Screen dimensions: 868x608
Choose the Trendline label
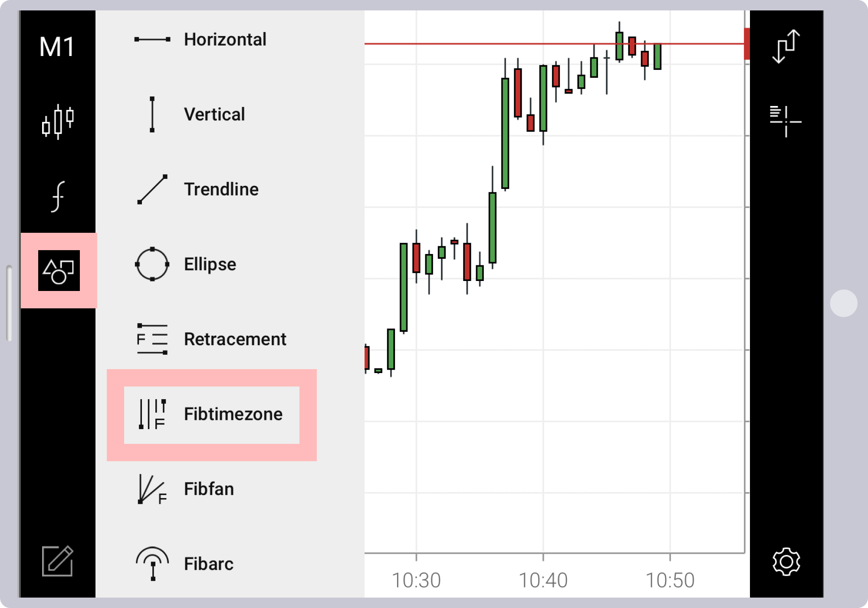221,189
